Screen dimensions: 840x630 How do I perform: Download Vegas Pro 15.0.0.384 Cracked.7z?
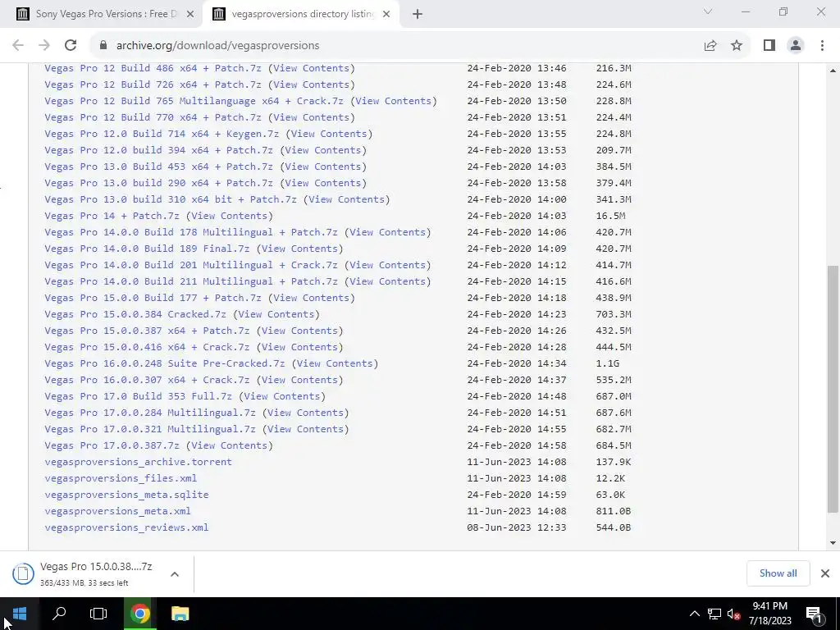135,314
